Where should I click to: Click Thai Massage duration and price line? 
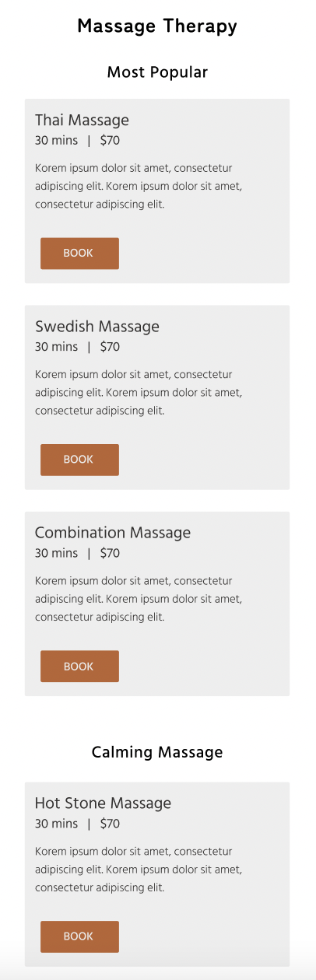point(77,141)
